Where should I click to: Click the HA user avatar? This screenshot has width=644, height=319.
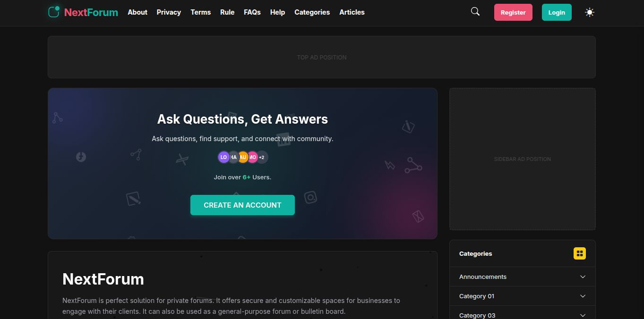[233, 157]
